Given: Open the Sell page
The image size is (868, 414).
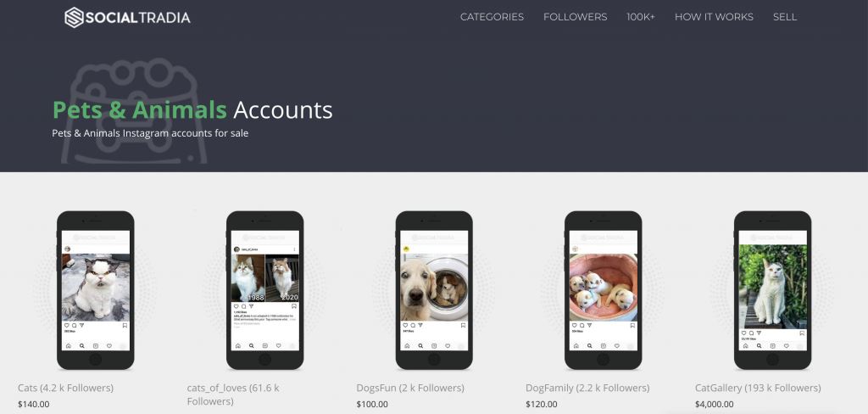Looking at the screenshot, I should pyautogui.click(x=785, y=17).
